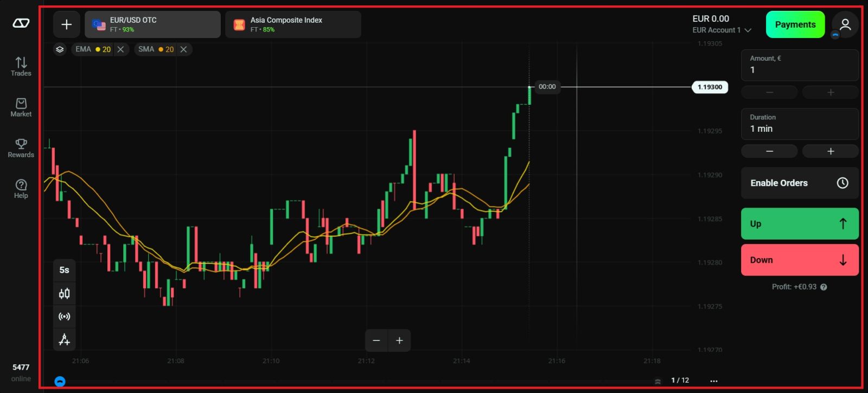
Task: Open the Market section
Action: pos(21,107)
